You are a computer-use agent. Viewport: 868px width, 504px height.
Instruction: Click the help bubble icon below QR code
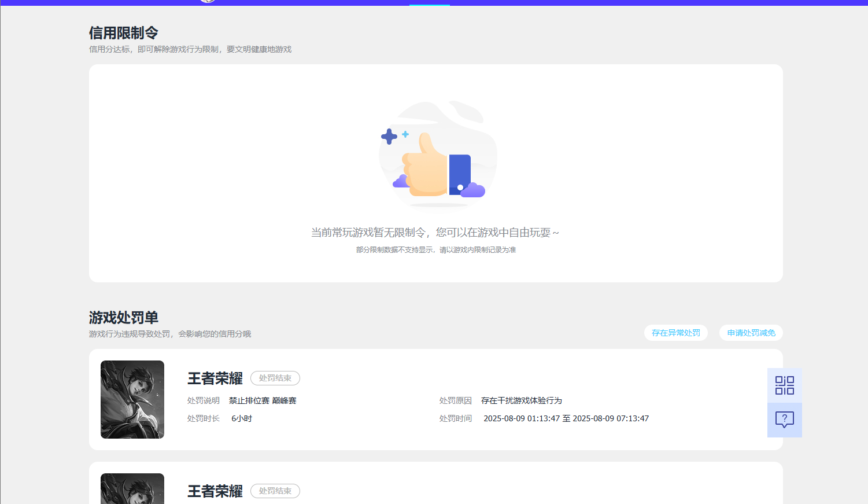coord(784,420)
